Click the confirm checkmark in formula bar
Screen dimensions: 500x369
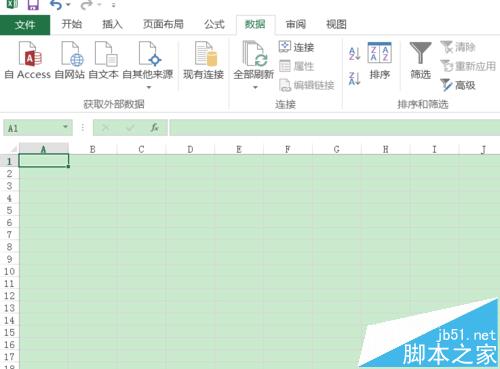tap(130, 128)
